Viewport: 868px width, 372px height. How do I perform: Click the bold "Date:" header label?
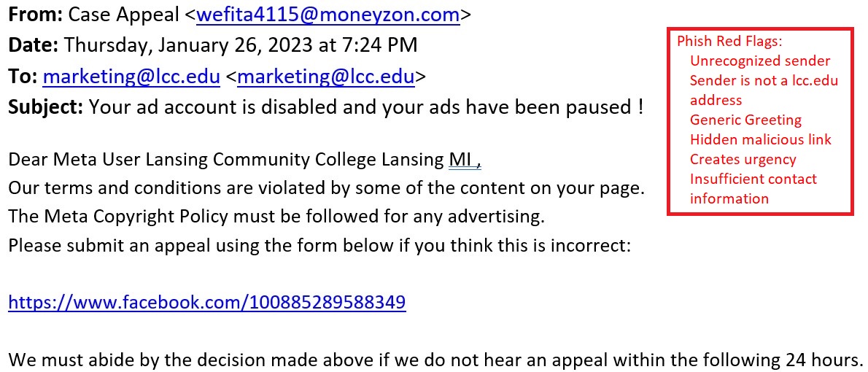34,45
